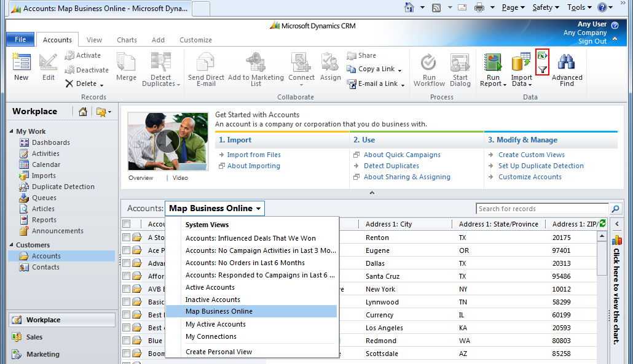Viewport: 633px width, 364px height.
Task: Expand the chart pane arrow
Action: 616,223
